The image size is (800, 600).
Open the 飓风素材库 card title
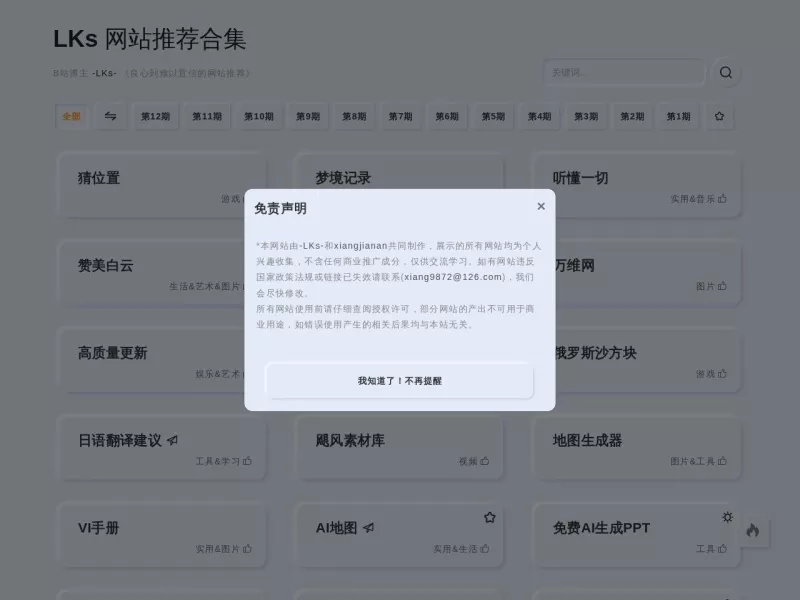click(x=350, y=440)
